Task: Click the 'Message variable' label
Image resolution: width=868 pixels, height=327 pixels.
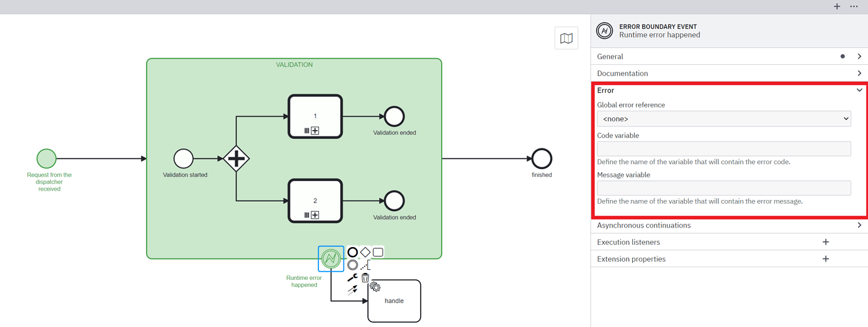Action: 624,175
